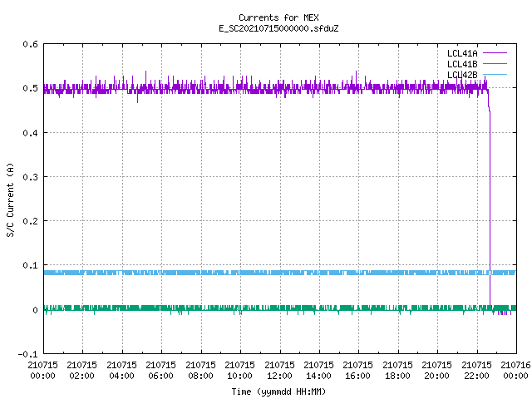Click the x-axis tick '210715 10:00'
532x399 pixels.
pos(239,371)
